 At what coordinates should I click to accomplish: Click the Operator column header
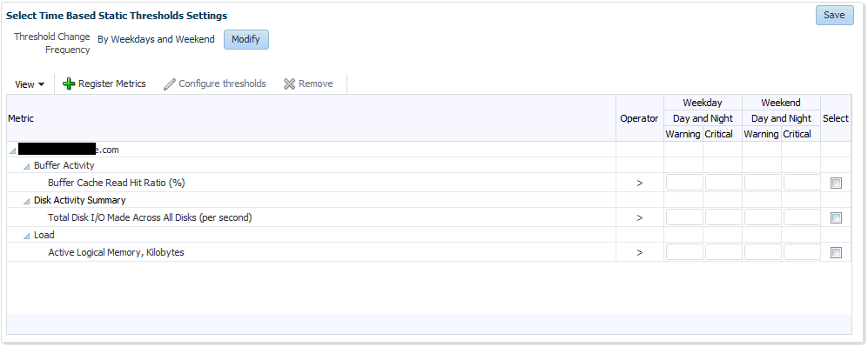click(639, 118)
